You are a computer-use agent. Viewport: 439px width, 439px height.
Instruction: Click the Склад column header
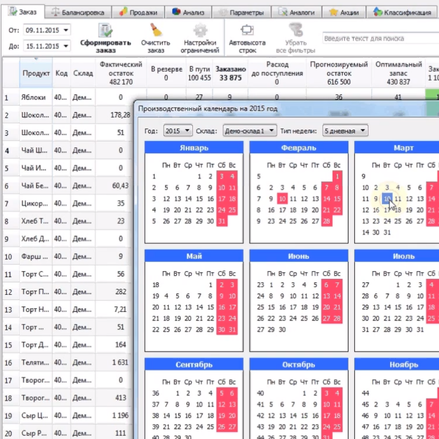[x=83, y=73]
